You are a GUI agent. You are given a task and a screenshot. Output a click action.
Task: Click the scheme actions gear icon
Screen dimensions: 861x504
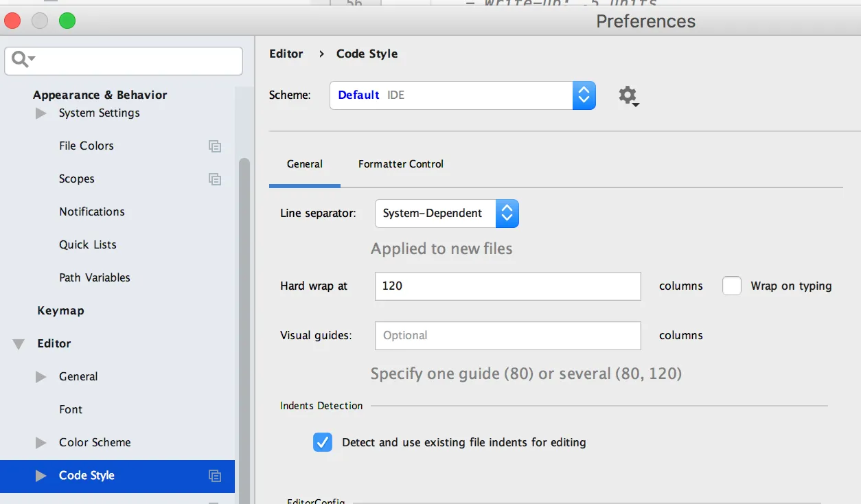pyautogui.click(x=628, y=95)
